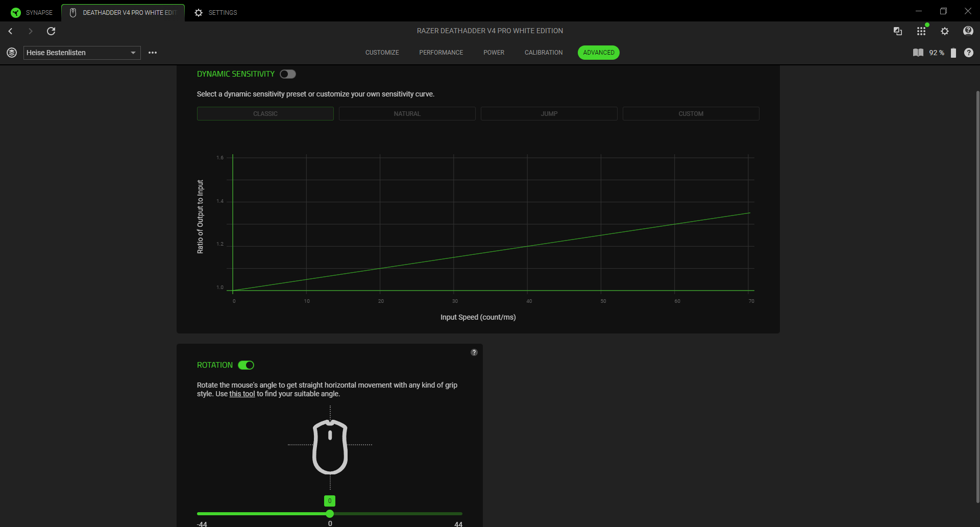Enable the Dynamic Sensitivity toggle
Image resolution: width=980 pixels, height=527 pixels.
click(x=288, y=74)
